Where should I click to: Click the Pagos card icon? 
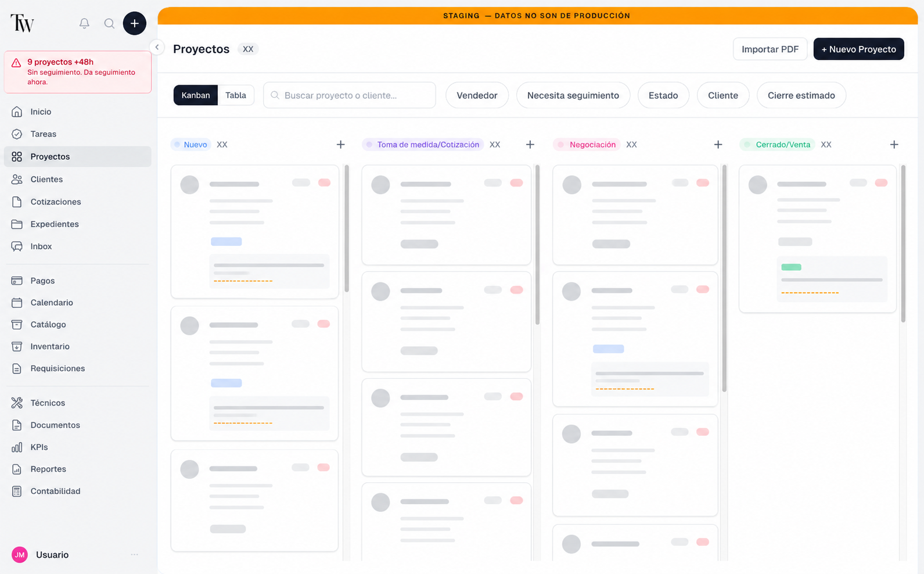click(x=17, y=281)
